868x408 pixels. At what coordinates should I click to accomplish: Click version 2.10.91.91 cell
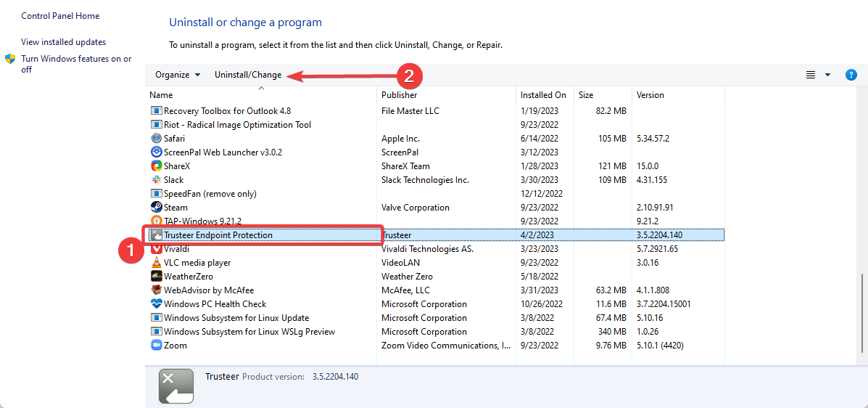pos(655,208)
